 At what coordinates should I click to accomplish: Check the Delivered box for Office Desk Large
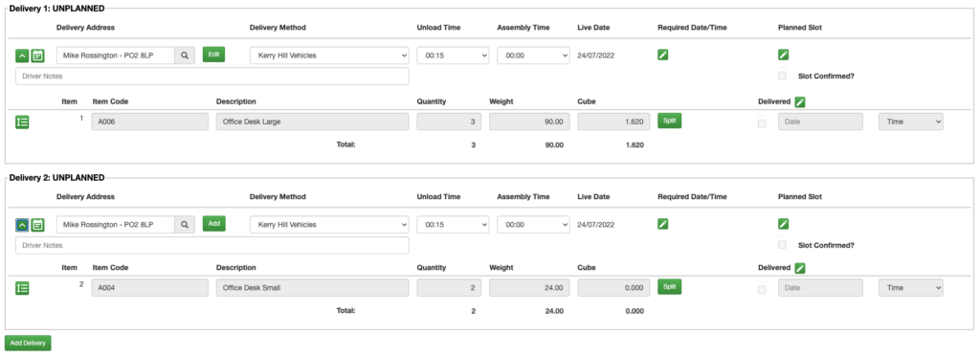pyautogui.click(x=762, y=123)
